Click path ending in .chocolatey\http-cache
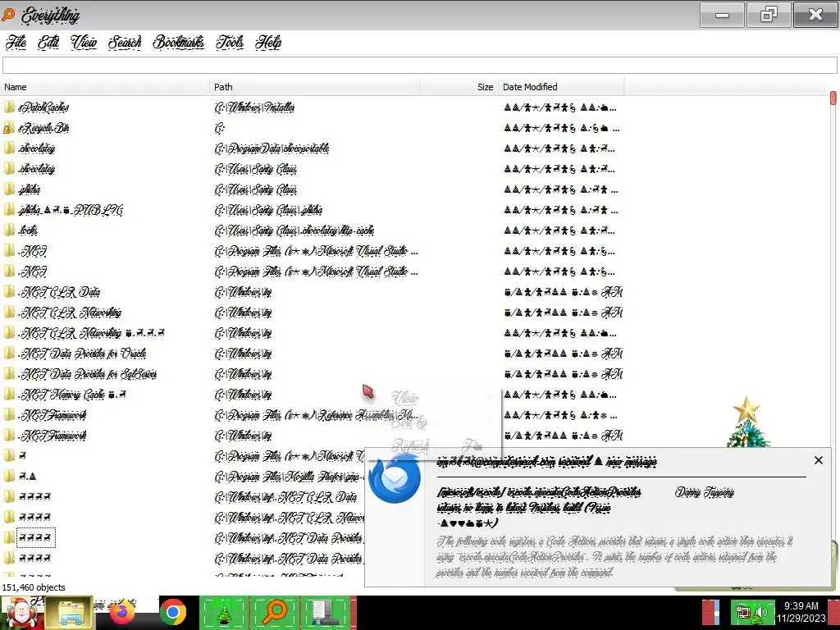 (294, 231)
